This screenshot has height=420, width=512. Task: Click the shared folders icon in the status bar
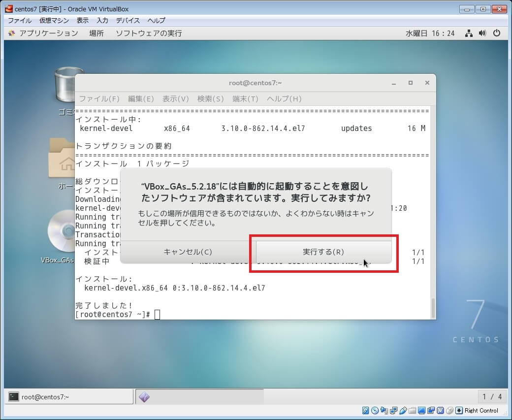pos(413,411)
